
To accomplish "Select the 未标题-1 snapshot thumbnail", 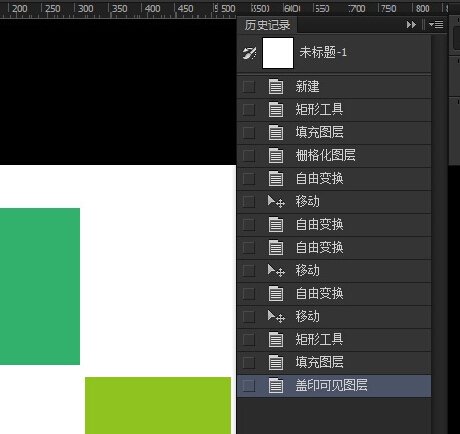I will (x=278, y=53).
